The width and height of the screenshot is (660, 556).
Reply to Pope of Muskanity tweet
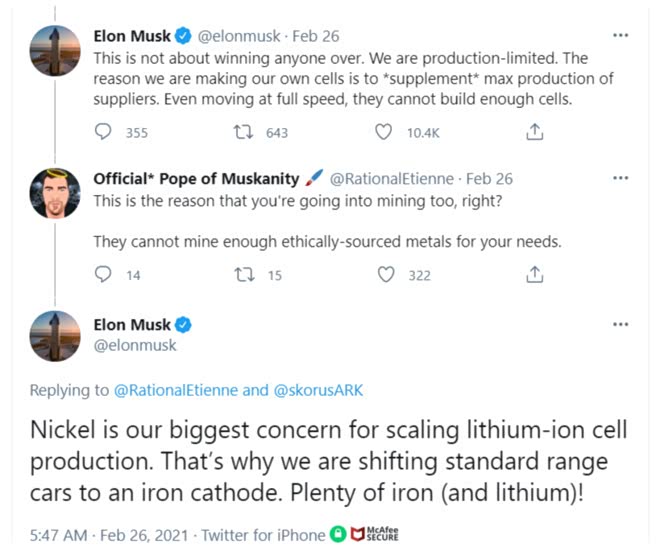(x=103, y=275)
